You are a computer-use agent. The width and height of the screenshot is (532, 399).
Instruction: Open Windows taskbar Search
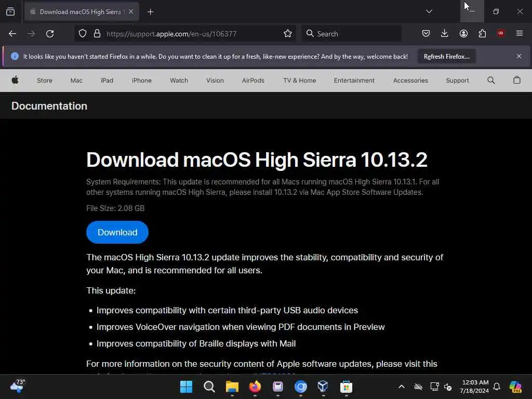209,387
